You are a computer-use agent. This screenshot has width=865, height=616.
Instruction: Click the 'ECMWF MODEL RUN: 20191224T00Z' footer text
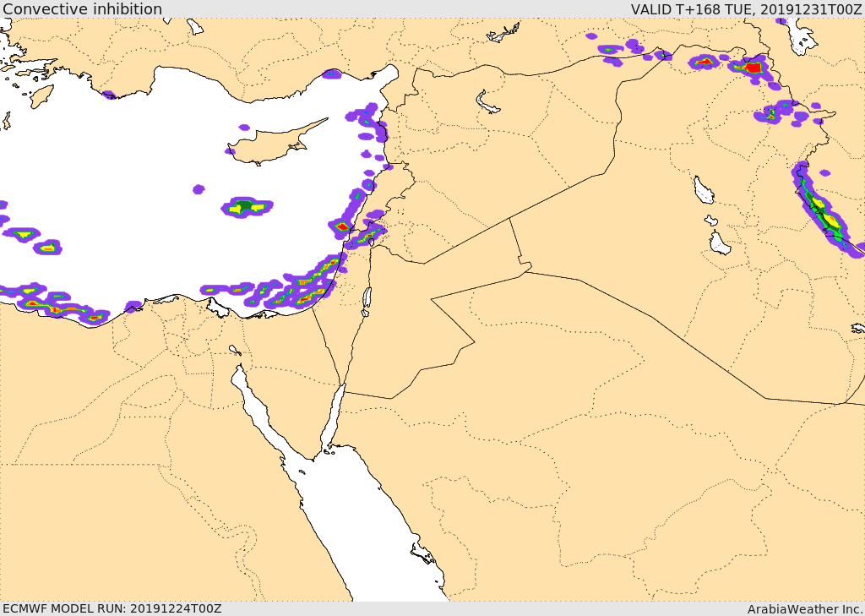pyautogui.click(x=112, y=608)
